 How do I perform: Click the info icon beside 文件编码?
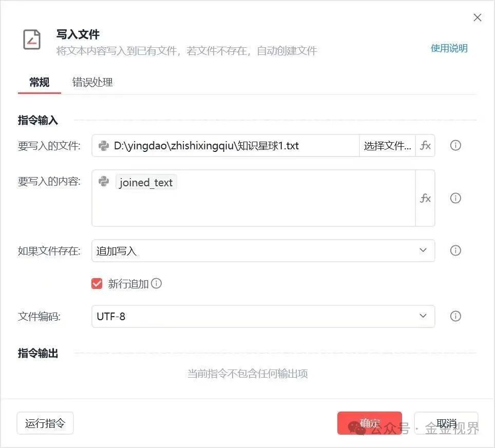point(455,316)
